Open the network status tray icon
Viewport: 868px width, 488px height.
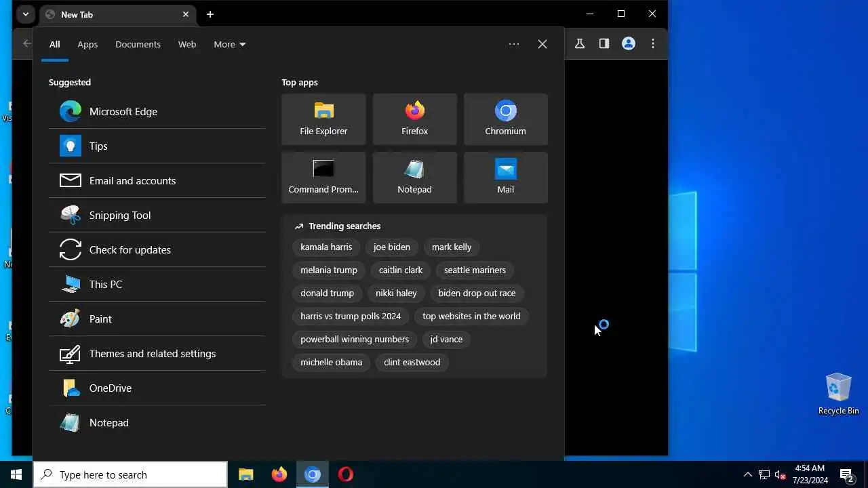[x=764, y=474]
